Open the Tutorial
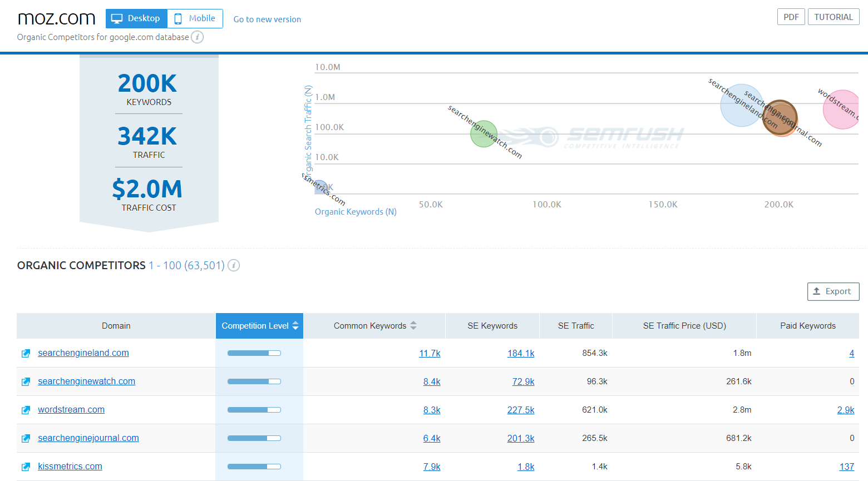The image size is (868, 481). pyautogui.click(x=834, y=17)
